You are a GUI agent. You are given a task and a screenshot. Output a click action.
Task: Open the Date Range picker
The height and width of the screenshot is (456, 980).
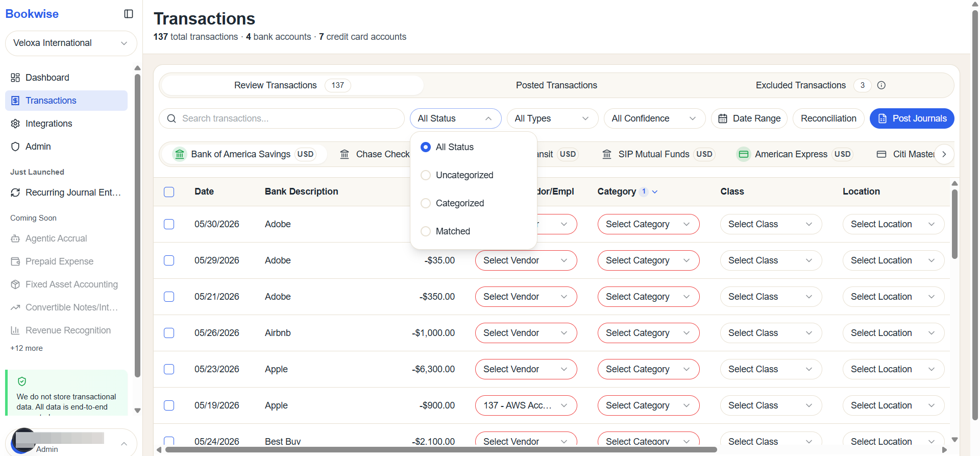coord(749,118)
